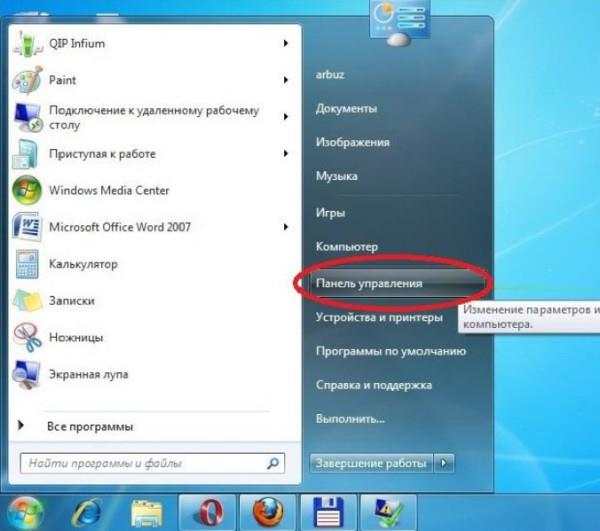Open Изображения library
Viewport: 600px width, 531px height.
point(352,142)
